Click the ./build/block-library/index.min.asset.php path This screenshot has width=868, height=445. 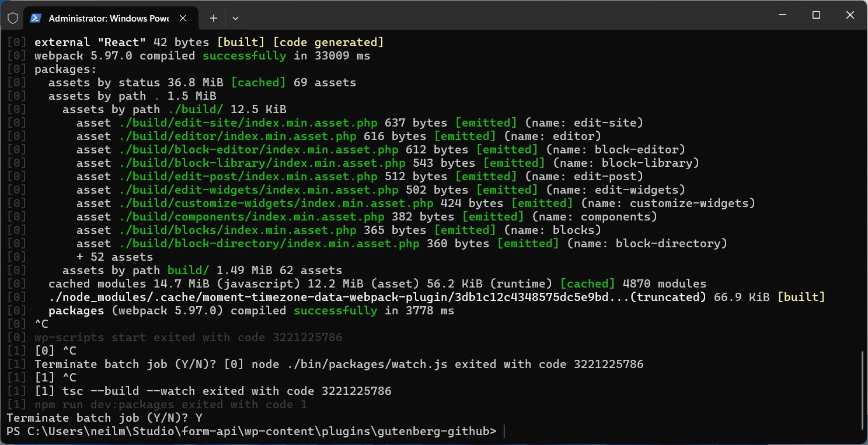coord(262,163)
